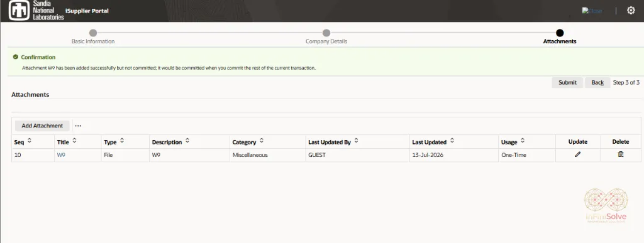Click the 13-Jul-2026 date cell
The width and height of the screenshot is (644, 243).
454,155
